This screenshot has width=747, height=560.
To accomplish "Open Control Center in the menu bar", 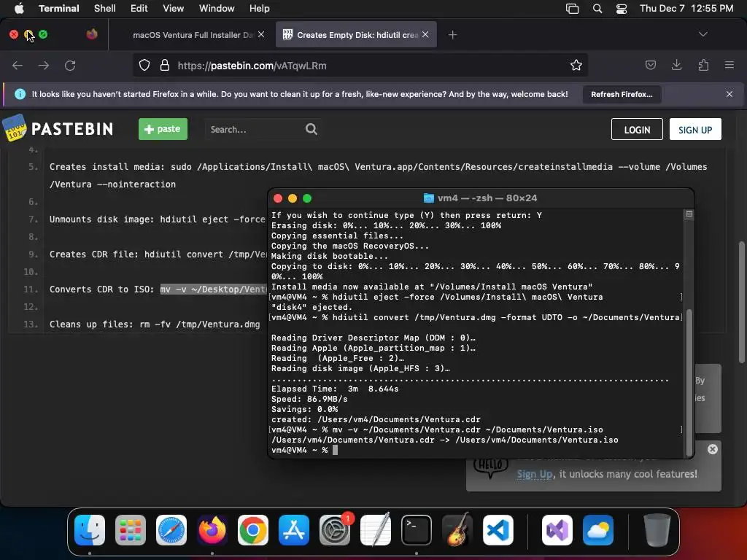I will point(622,8).
